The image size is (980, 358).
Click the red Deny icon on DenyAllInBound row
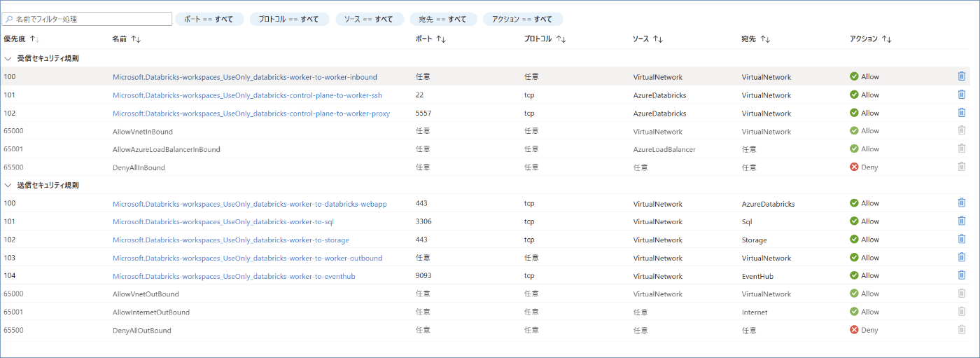coord(854,167)
